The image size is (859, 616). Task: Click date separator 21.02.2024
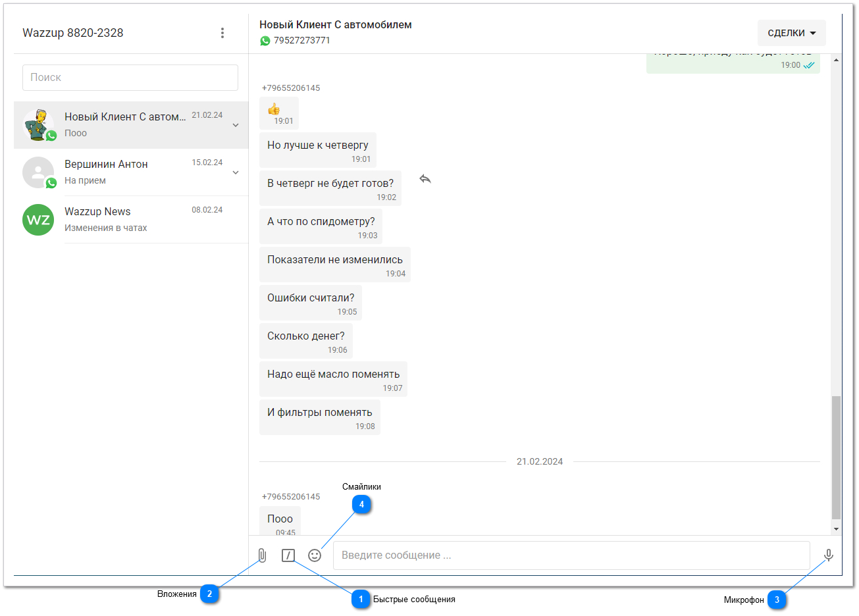(x=540, y=461)
